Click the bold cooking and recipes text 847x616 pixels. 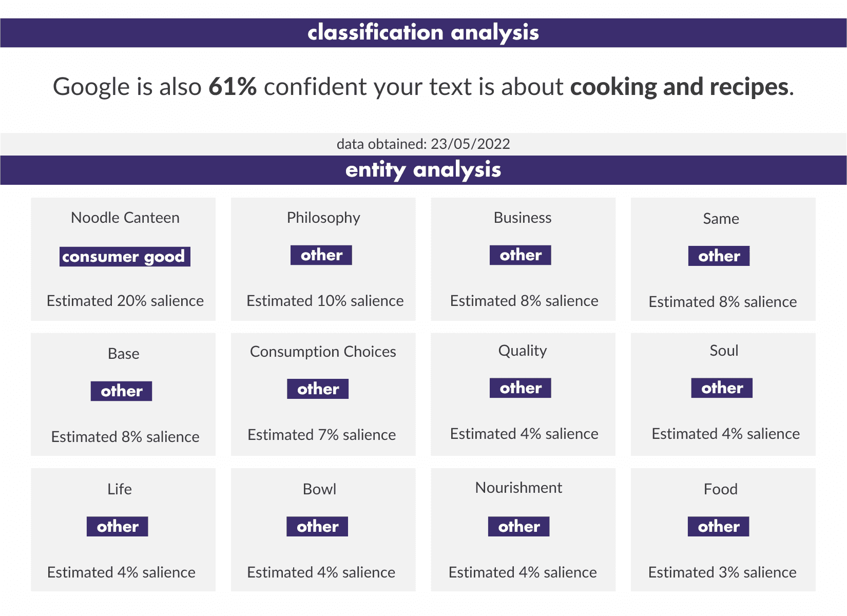tap(679, 87)
